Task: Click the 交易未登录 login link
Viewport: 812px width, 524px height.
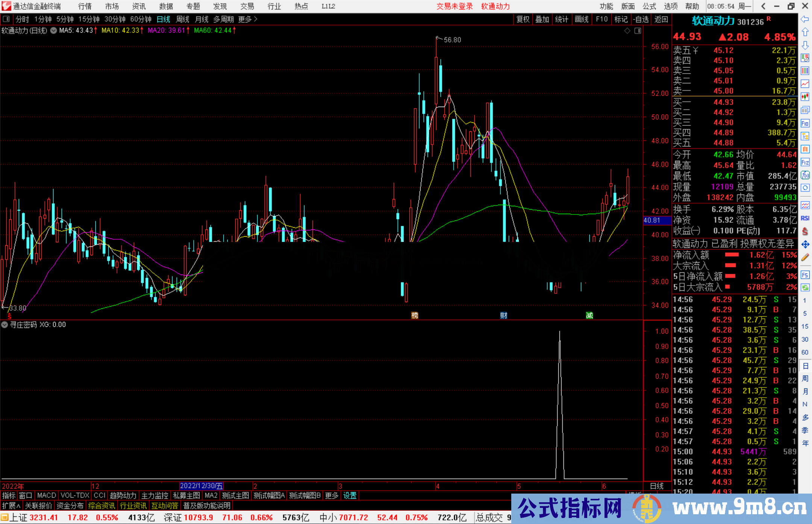Action: click(455, 6)
